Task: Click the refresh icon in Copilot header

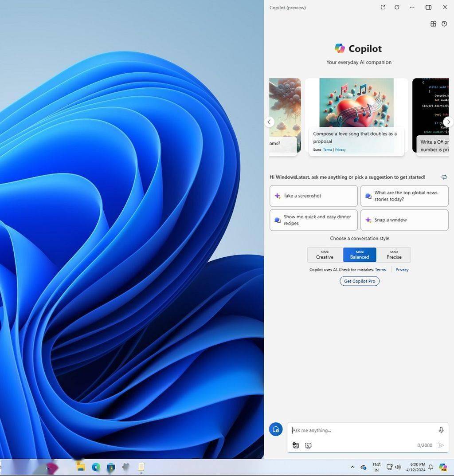Action: click(397, 8)
